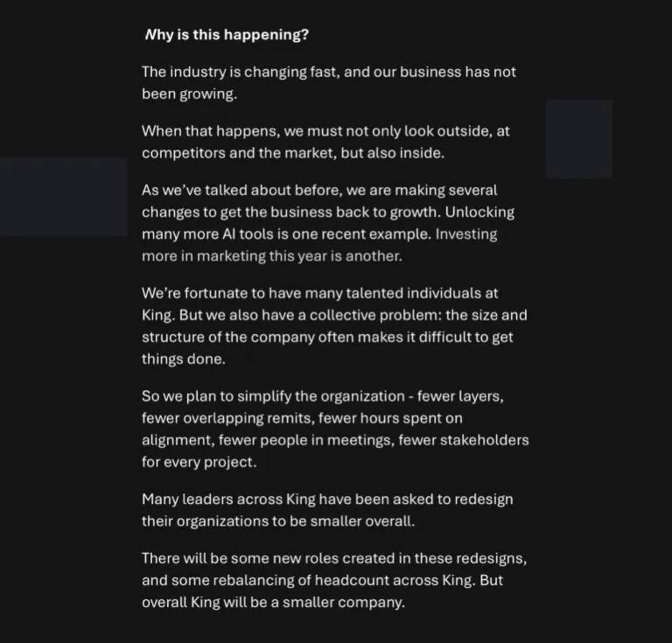Click the line 'their organizations to be smaller overall'
Screen dimensions: 672x643
278,521
